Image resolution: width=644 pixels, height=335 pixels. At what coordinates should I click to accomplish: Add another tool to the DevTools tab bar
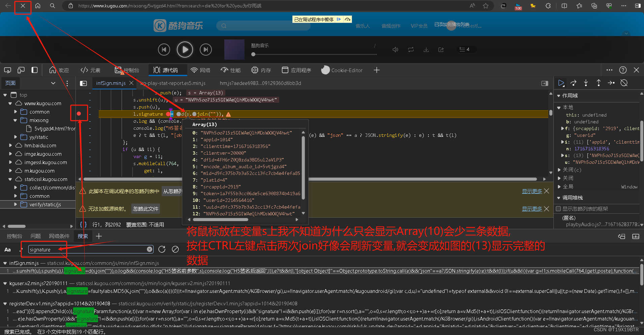(x=377, y=70)
